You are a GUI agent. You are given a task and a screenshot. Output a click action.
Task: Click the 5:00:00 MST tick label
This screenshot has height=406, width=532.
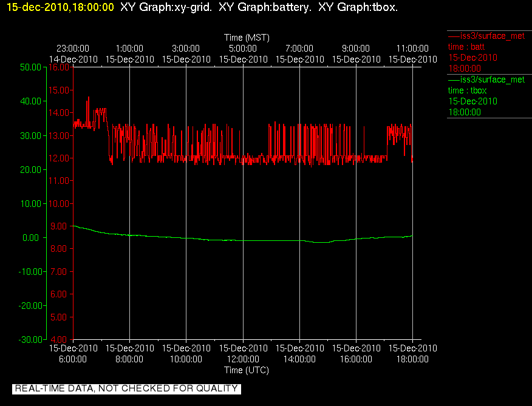pos(243,49)
